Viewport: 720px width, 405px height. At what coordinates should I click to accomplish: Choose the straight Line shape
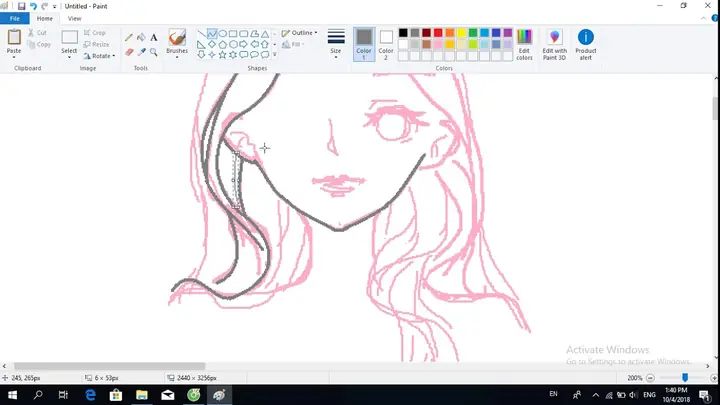(x=201, y=34)
